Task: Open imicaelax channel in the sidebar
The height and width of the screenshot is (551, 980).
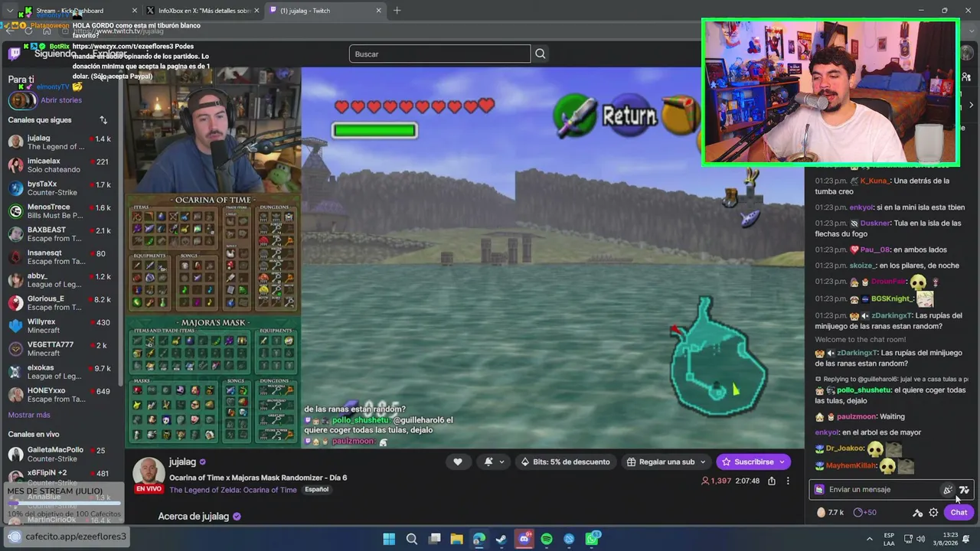Action: (60, 165)
